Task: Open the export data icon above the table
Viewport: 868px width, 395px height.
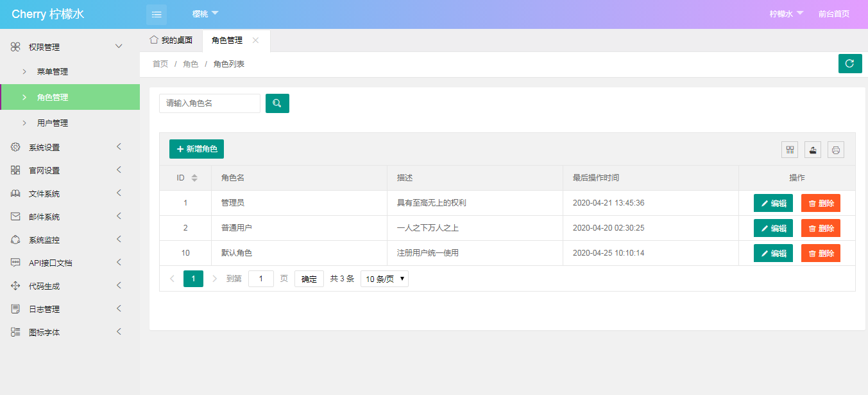Action: (813, 150)
